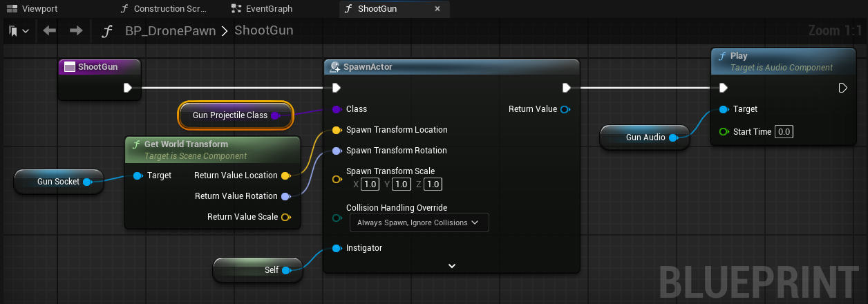Screen dimensions: 868x304
Task: Click the ShootGun node's execution output pin
Action: coord(128,88)
